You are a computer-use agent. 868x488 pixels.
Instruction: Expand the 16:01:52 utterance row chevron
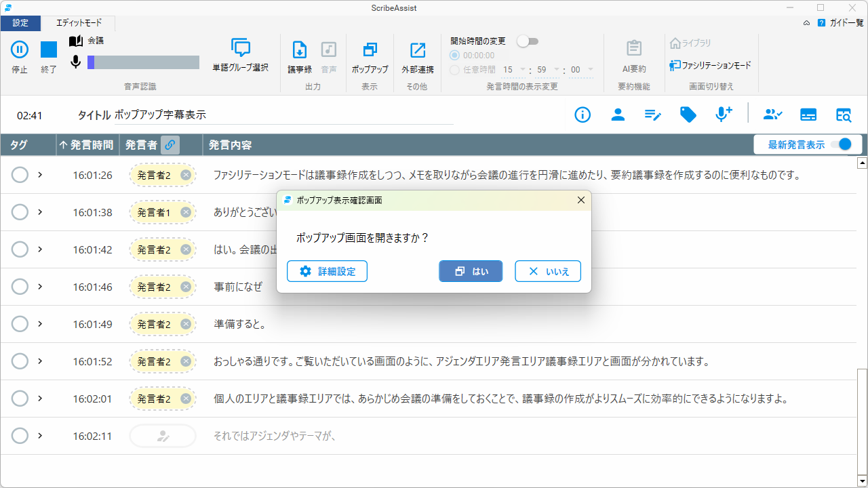coord(40,361)
